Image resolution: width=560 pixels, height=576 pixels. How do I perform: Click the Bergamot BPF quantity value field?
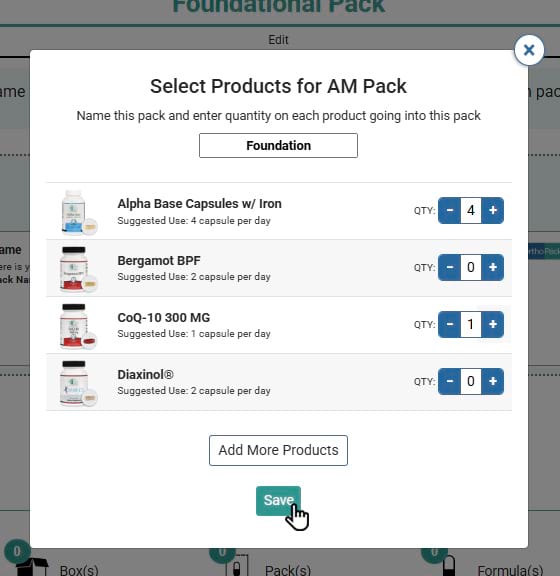pos(471,267)
